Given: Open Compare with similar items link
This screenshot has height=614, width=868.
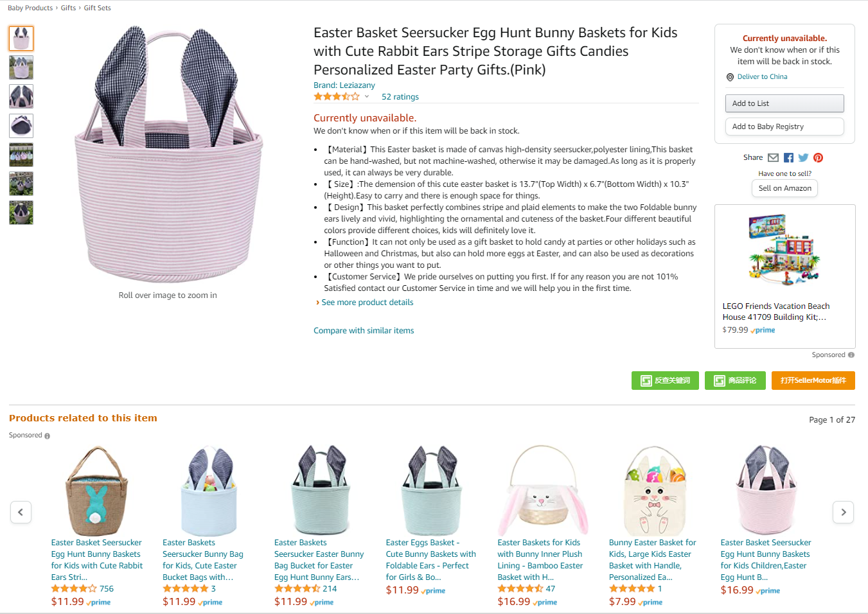Looking at the screenshot, I should [x=364, y=331].
